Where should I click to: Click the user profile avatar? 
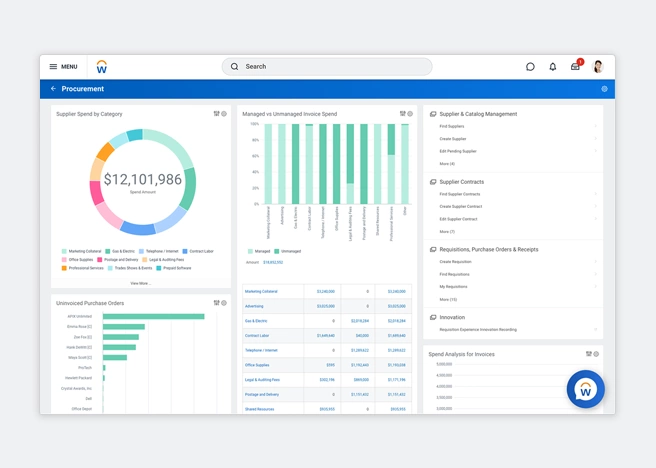(x=598, y=67)
